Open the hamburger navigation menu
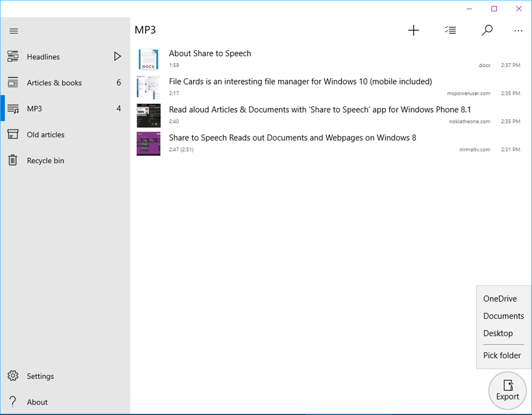 point(14,31)
